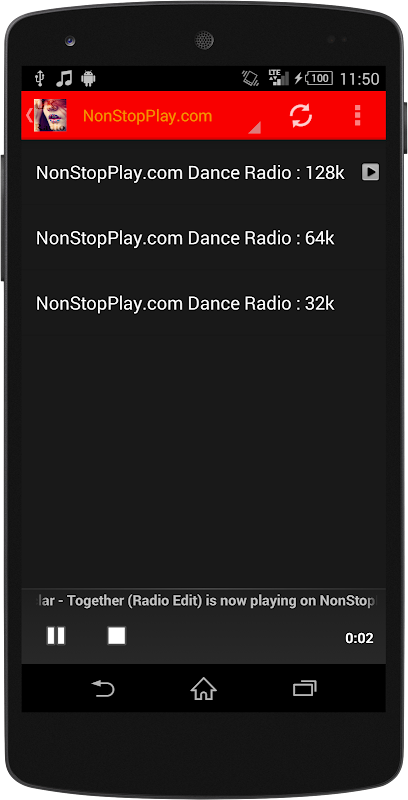408x800 pixels.
Task: Tap the battery indicator in status bar
Action: tap(319, 79)
